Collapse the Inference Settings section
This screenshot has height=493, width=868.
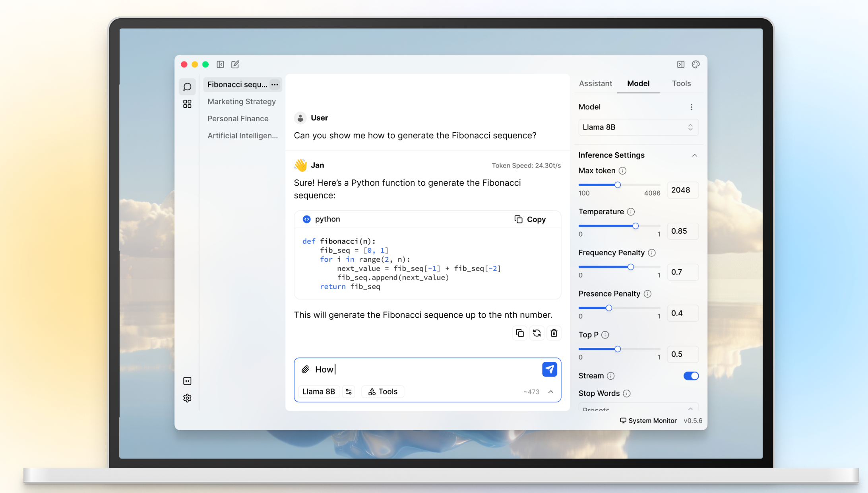pyautogui.click(x=694, y=155)
